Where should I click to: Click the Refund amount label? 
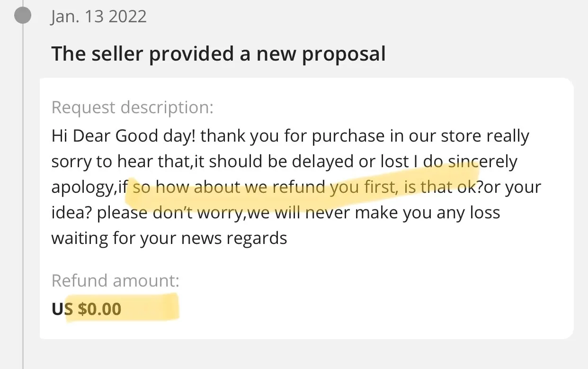(116, 280)
